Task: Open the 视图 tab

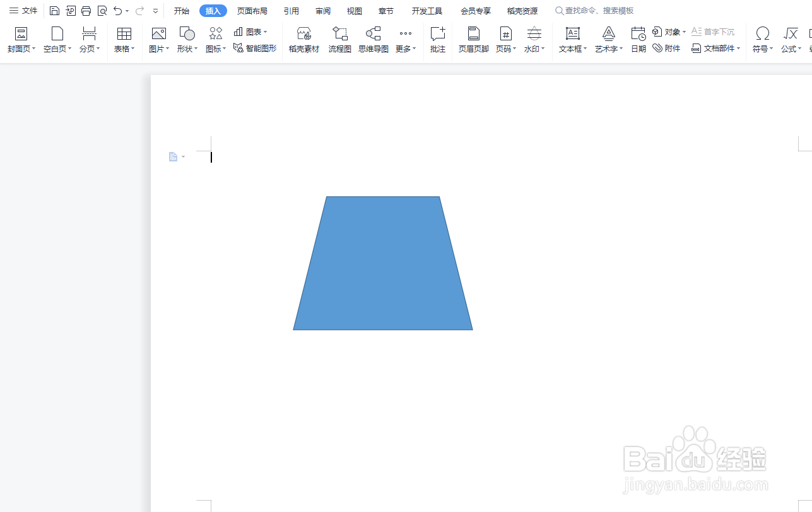Action: pos(355,11)
